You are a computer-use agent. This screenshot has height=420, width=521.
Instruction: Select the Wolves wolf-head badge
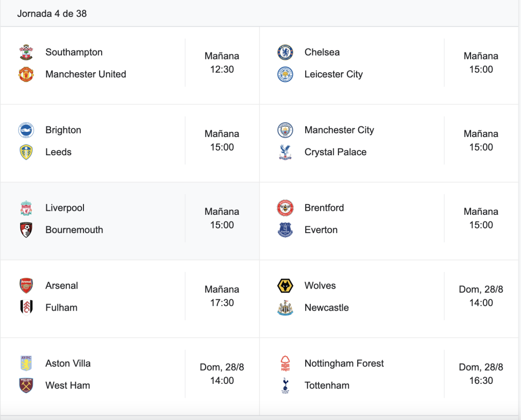point(285,286)
